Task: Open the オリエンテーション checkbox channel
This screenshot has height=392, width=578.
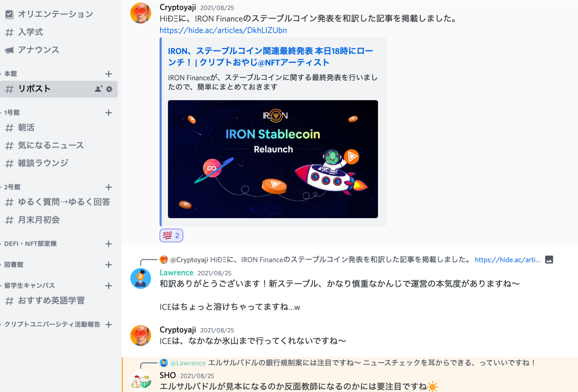Action: click(x=59, y=14)
